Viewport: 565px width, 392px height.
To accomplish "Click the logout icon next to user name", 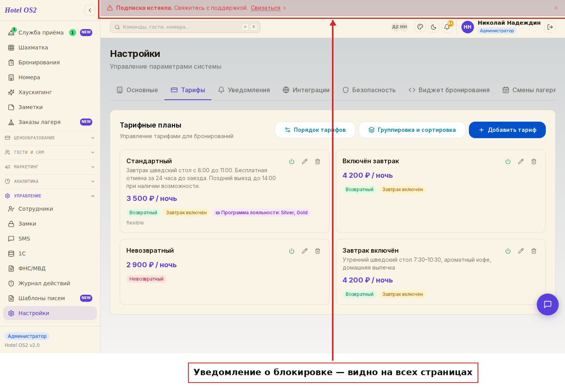I will click(550, 27).
